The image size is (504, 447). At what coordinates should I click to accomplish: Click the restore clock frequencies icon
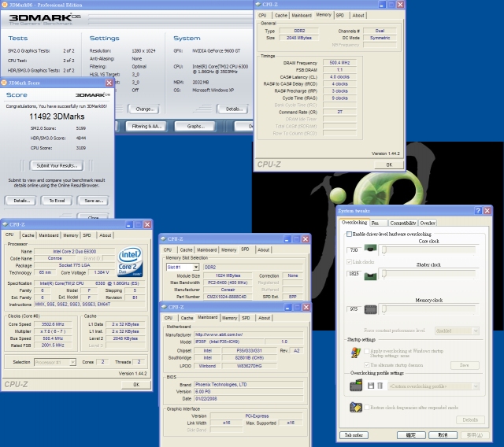(356, 407)
